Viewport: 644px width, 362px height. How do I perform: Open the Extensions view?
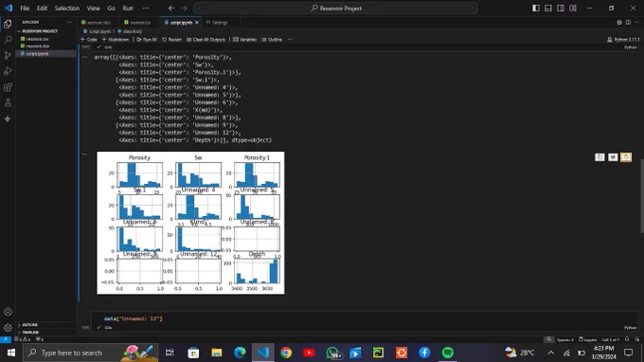(x=8, y=87)
